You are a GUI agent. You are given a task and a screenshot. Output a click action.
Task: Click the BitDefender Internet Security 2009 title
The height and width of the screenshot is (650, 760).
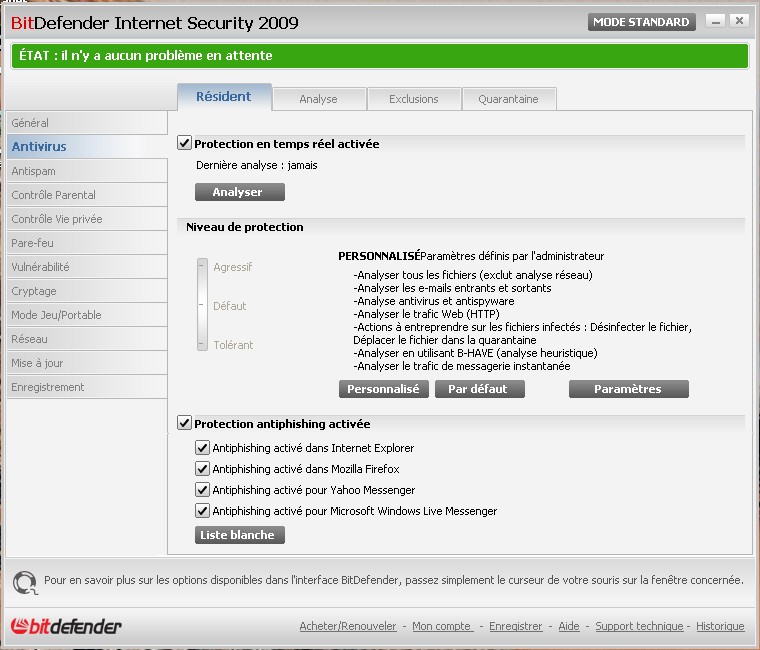pos(155,23)
